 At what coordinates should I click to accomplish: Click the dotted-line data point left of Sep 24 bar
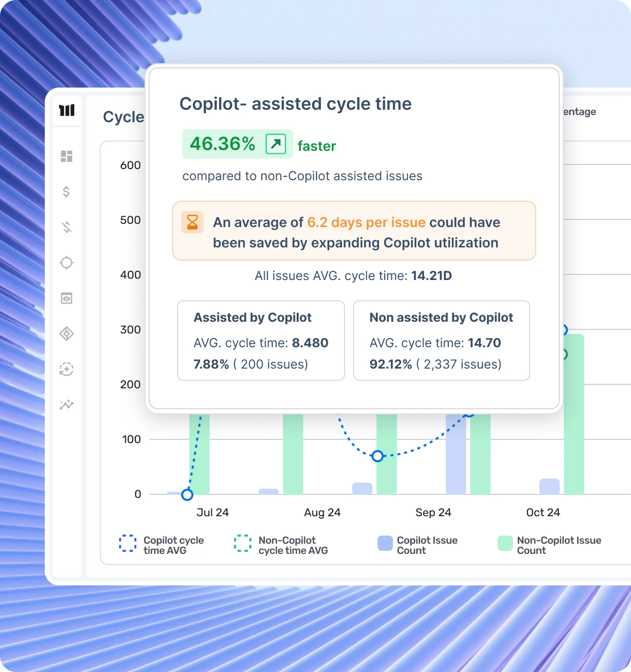[378, 456]
